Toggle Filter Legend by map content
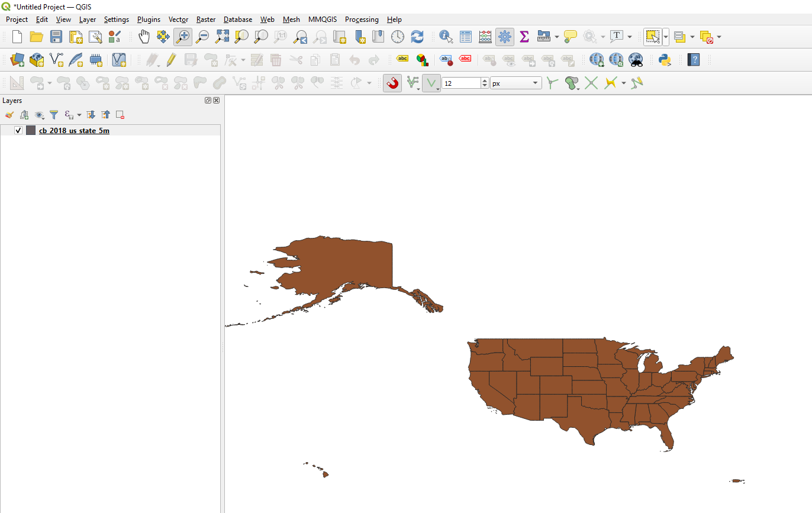 pyautogui.click(x=54, y=114)
